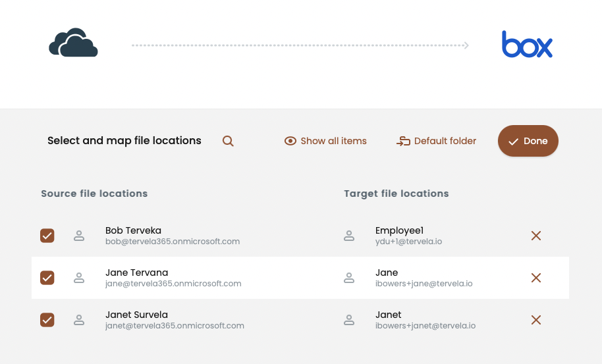
Task: Choose the Default folder option
Action: [x=436, y=141]
